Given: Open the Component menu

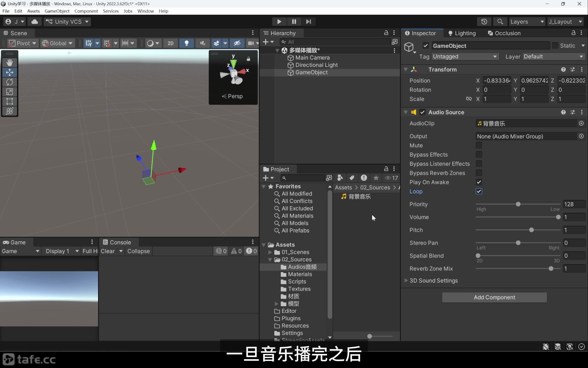Looking at the screenshot, I should [x=86, y=11].
